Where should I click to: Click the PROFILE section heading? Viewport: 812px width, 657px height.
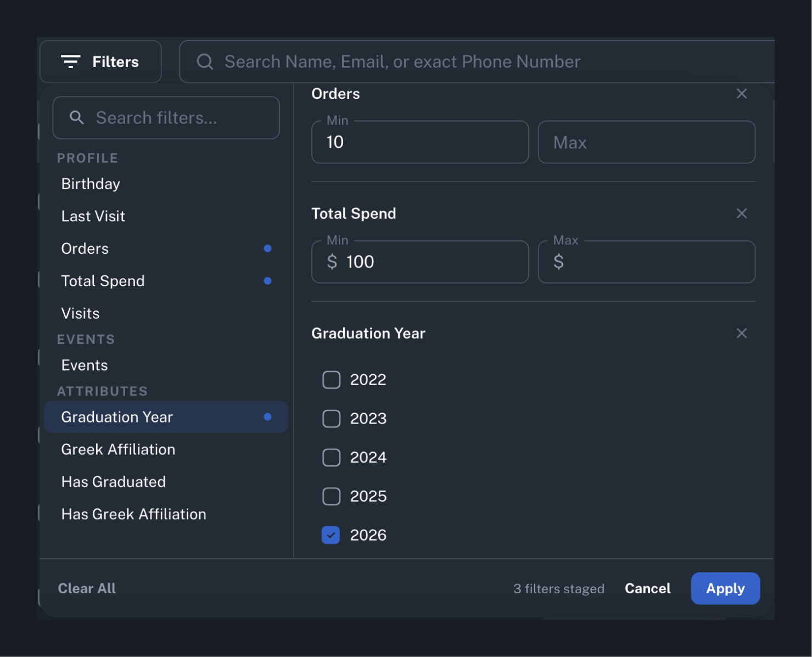pyautogui.click(x=87, y=158)
